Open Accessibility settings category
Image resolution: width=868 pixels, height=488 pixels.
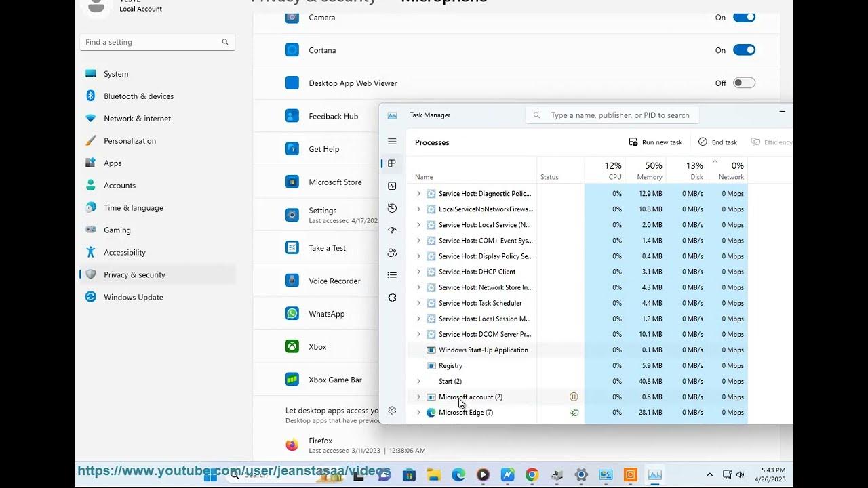(x=157, y=252)
